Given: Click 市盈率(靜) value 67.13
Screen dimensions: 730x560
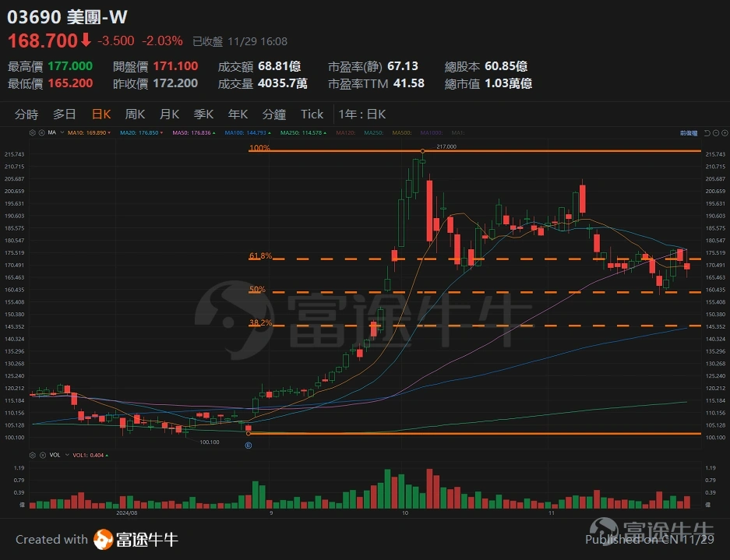Looking at the screenshot, I should tap(403, 66).
